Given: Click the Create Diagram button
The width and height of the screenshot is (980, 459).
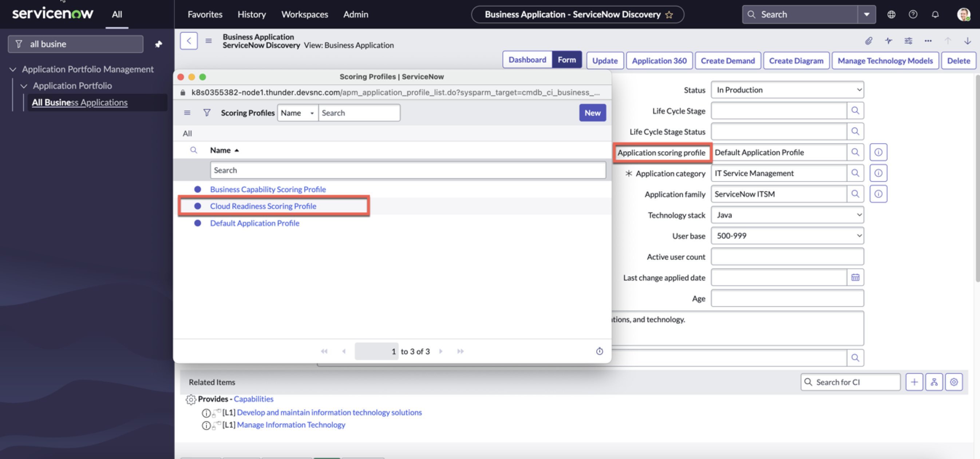Looking at the screenshot, I should [796, 61].
